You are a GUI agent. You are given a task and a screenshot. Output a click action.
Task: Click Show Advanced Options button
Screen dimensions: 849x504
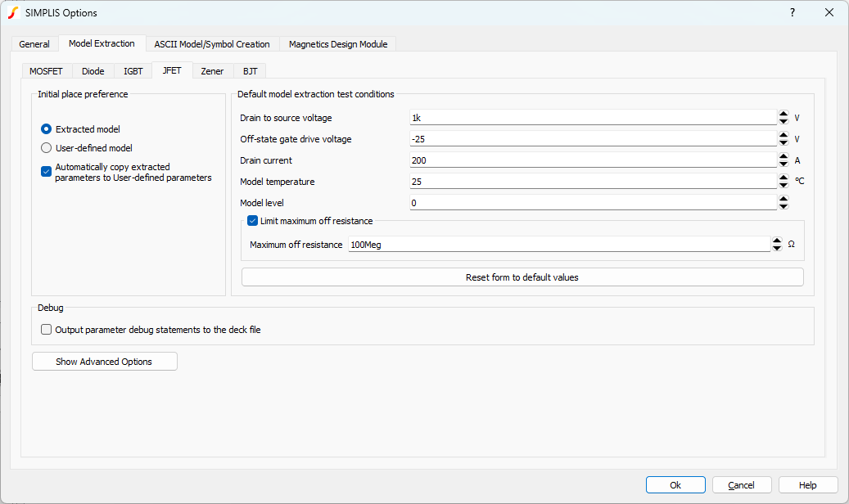(104, 362)
